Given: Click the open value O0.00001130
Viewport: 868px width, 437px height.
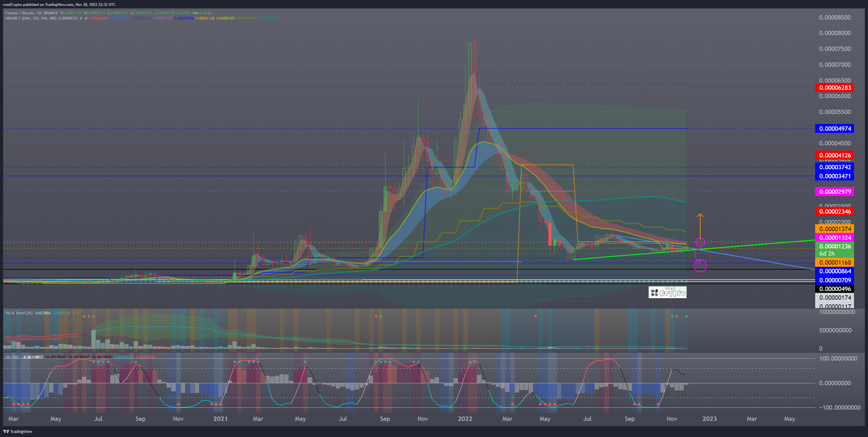Looking at the screenshot, I should pyautogui.click(x=71, y=13).
